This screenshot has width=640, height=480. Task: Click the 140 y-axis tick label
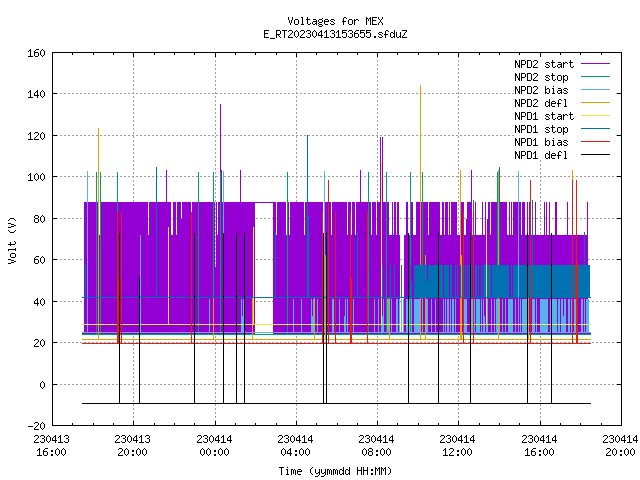pyautogui.click(x=36, y=94)
